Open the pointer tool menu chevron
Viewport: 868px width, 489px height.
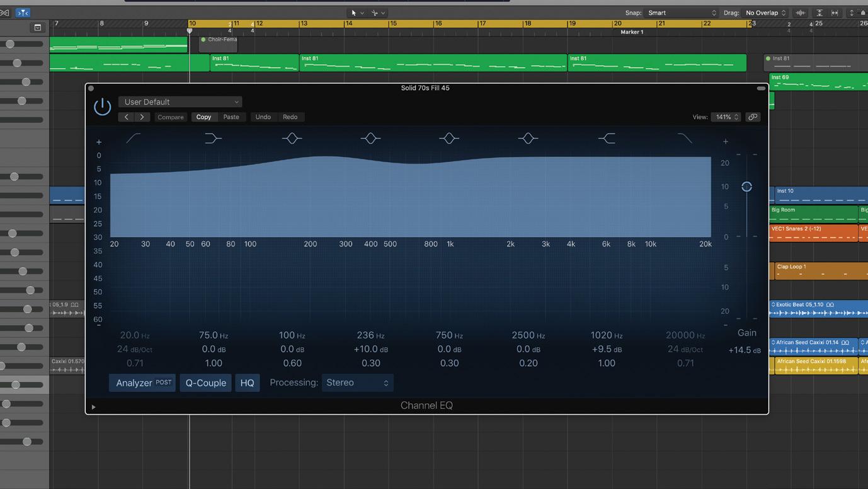click(x=362, y=13)
